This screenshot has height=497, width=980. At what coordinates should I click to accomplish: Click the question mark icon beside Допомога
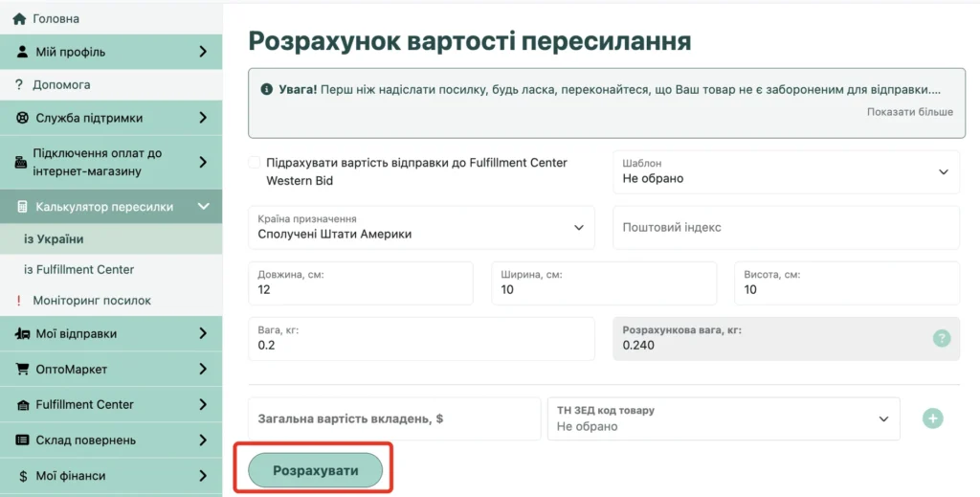pyautogui.click(x=19, y=85)
